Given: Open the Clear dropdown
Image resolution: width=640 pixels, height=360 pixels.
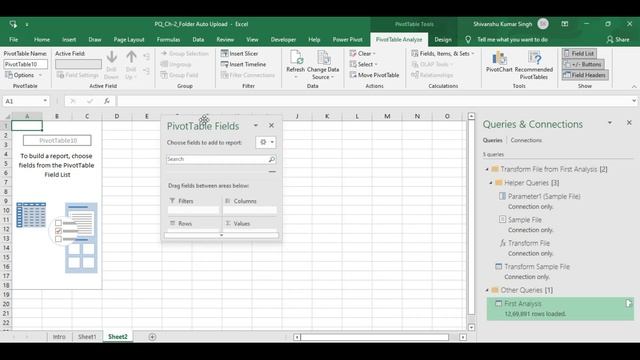Looking at the screenshot, I should tap(362, 53).
